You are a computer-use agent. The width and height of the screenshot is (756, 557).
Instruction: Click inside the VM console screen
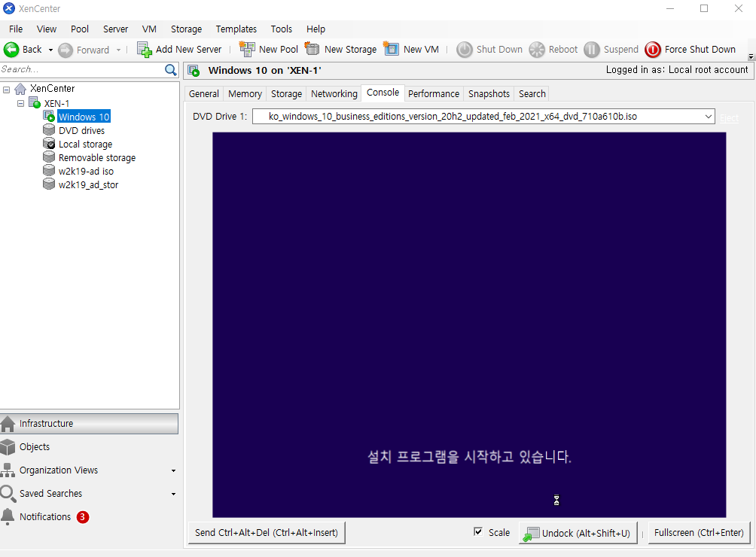click(x=469, y=324)
